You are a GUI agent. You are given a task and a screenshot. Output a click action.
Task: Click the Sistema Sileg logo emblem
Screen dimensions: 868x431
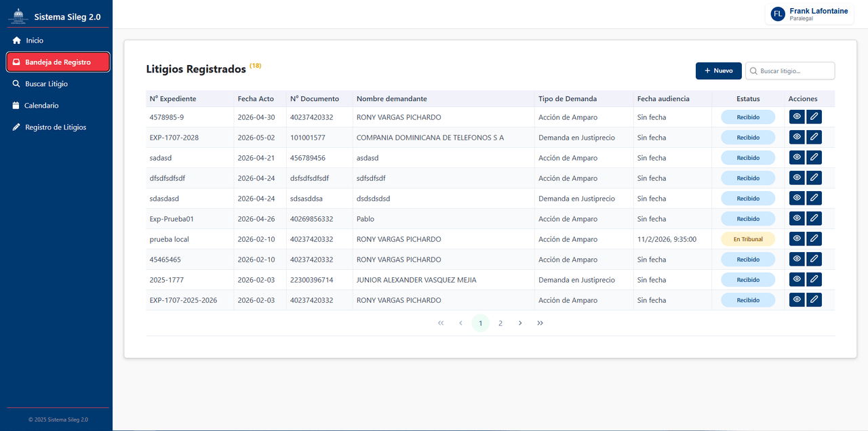(x=18, y=16)
